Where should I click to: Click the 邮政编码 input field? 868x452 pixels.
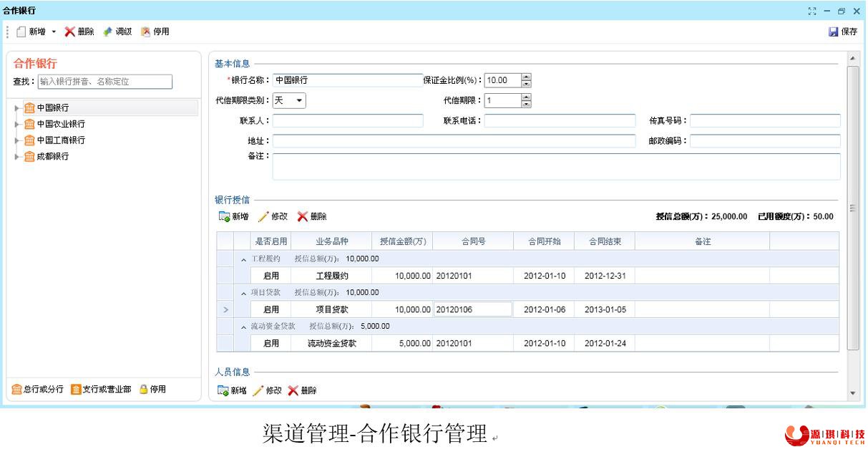click(765, 141)
